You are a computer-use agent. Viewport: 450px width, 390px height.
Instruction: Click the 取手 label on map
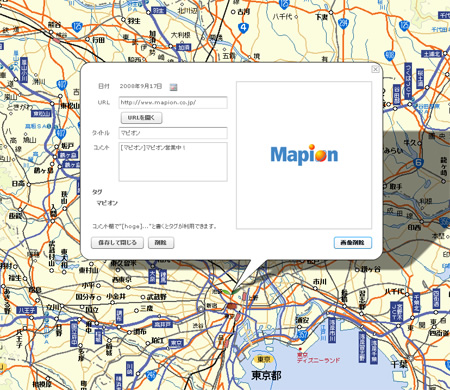395,187
